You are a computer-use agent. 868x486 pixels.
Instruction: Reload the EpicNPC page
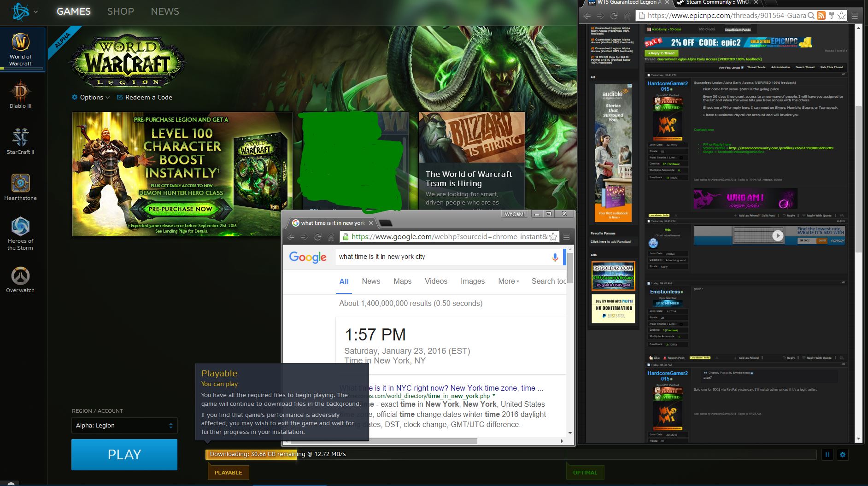[x=614, y=16]
